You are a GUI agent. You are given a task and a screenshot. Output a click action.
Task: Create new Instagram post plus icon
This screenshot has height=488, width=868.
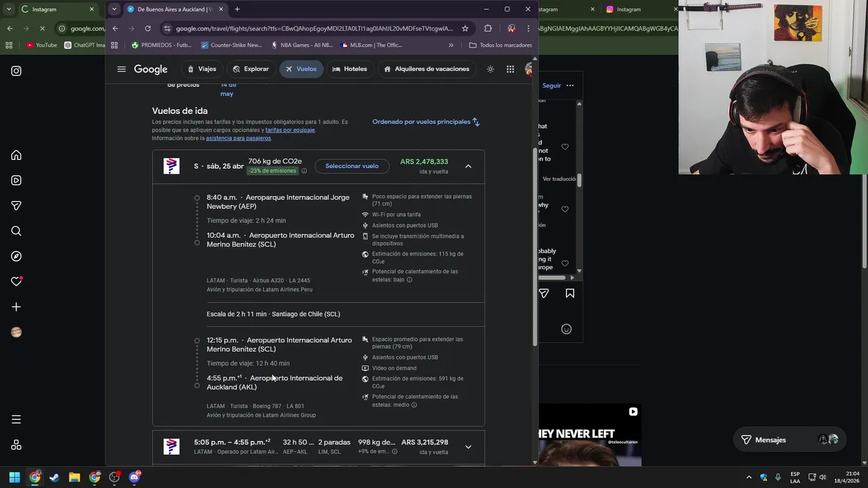pyautogui.click(x=16, y=307)
